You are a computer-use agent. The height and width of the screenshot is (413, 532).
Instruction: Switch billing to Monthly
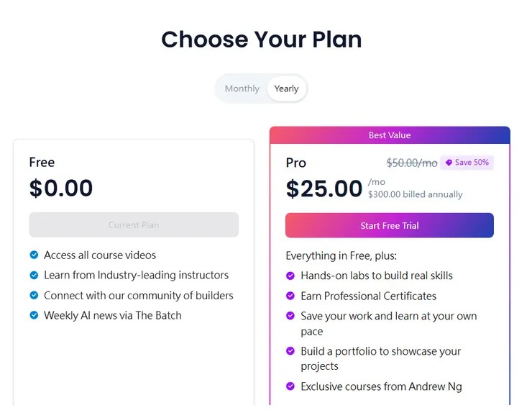242,88
